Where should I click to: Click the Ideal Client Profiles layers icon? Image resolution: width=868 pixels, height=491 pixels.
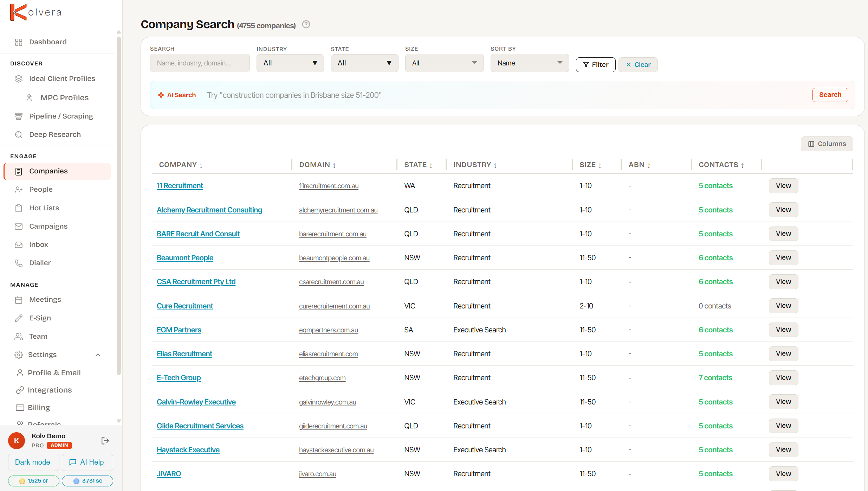[19, 79]
